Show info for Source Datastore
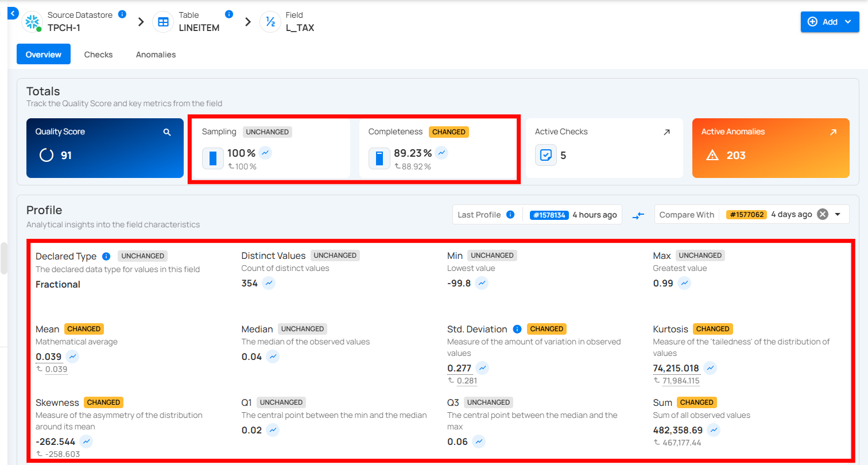868x465 pixels. [x=122, y=14]
